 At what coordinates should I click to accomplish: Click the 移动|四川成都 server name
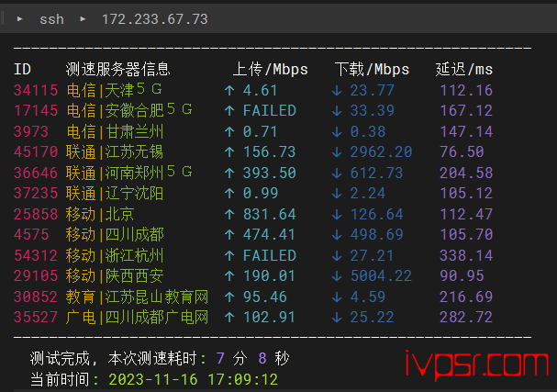point(115,235)
